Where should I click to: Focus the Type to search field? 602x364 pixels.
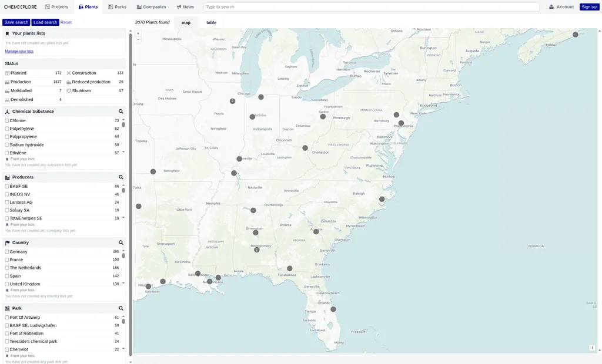tap(372, 7)
